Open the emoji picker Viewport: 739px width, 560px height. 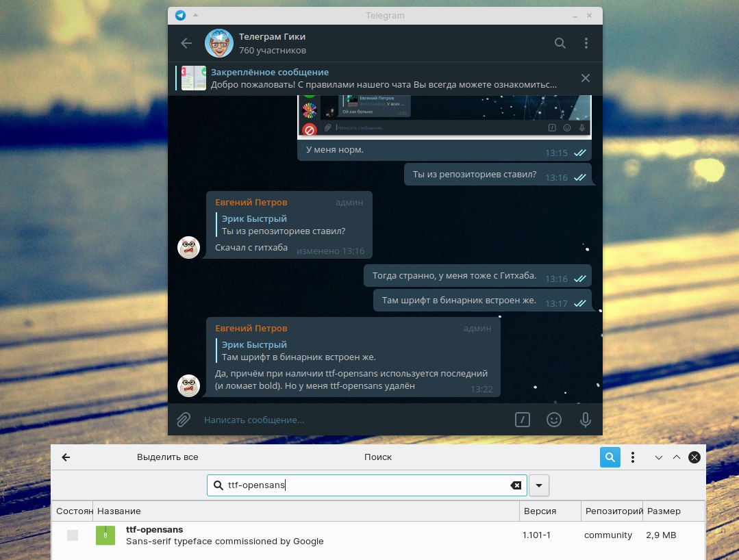(554, 420)
